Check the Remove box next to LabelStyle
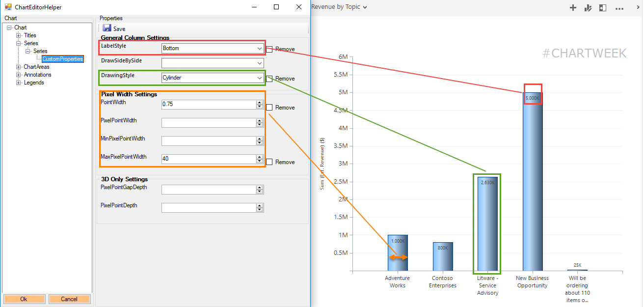644x307 pixels. pos(269,49)
